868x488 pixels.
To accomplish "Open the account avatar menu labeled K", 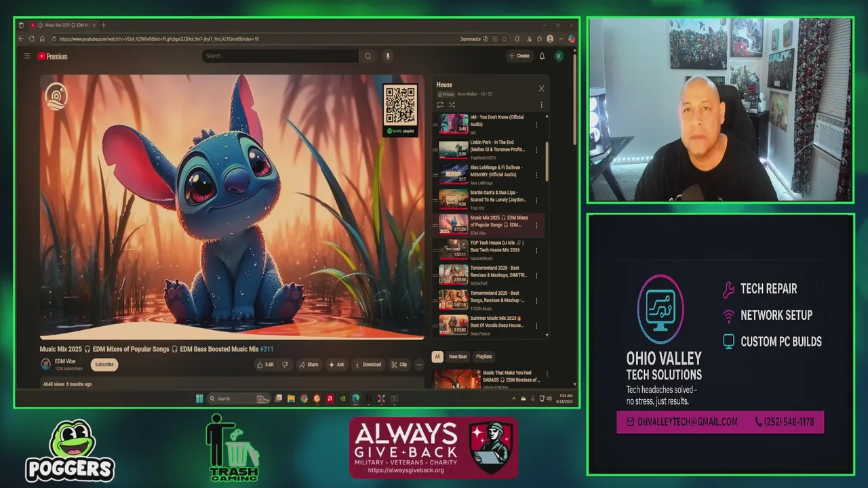I will coord(559,56).
